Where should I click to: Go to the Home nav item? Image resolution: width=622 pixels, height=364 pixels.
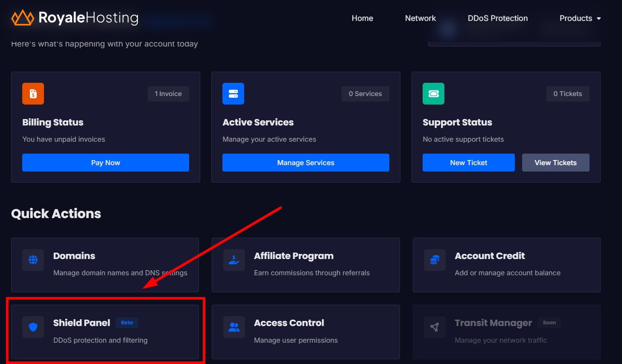tap(362, 18)
